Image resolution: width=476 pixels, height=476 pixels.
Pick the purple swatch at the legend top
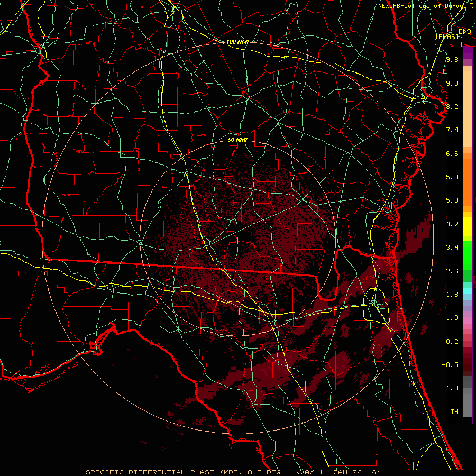click(x=467, y=53)
